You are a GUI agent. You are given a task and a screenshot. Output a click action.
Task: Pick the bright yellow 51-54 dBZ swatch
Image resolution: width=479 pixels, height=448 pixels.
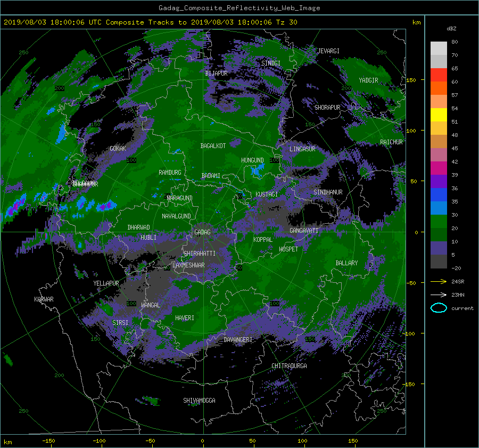point(439,115)
